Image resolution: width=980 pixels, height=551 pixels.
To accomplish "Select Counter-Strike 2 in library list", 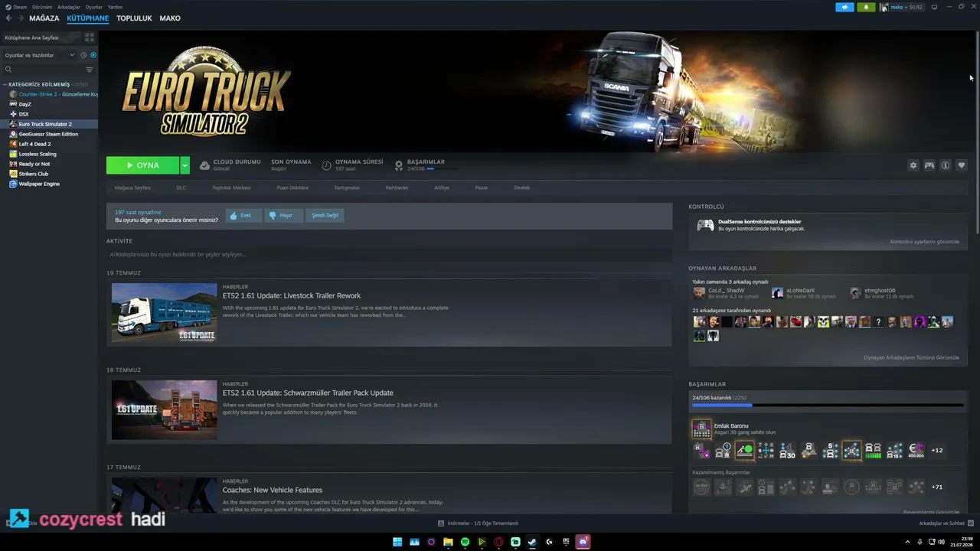I will coord(54,94).
